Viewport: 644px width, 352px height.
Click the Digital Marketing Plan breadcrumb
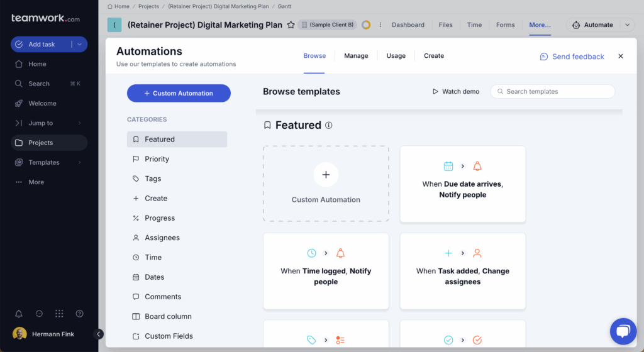pos(218,6)
